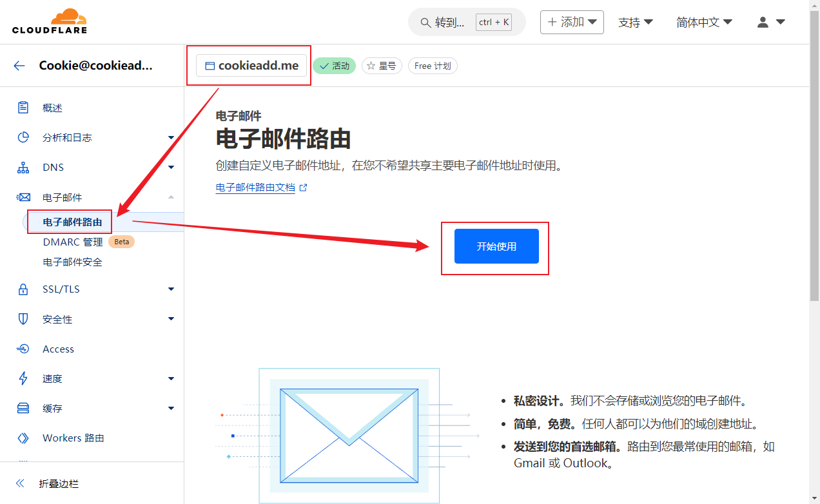Collapse the 电子邮件 sidebar section
Image resolution: width=820 pixels, height=504 pixels.
pos(171,197)
